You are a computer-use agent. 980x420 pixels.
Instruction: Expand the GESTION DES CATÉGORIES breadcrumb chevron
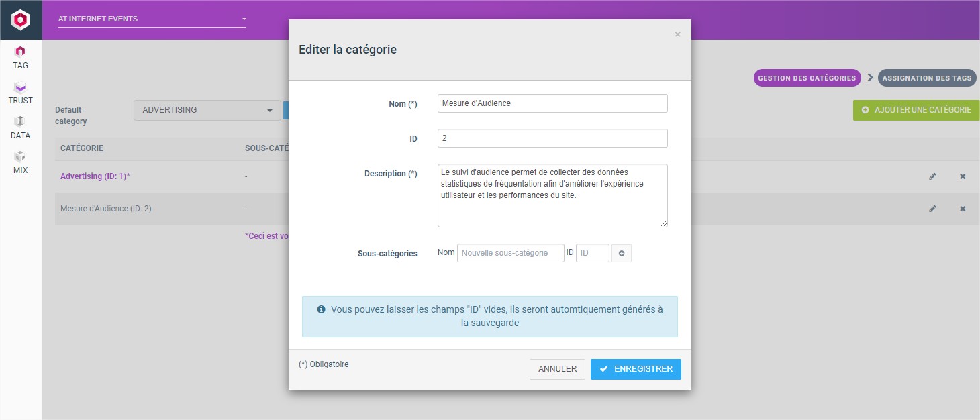[x=869, y=78]
